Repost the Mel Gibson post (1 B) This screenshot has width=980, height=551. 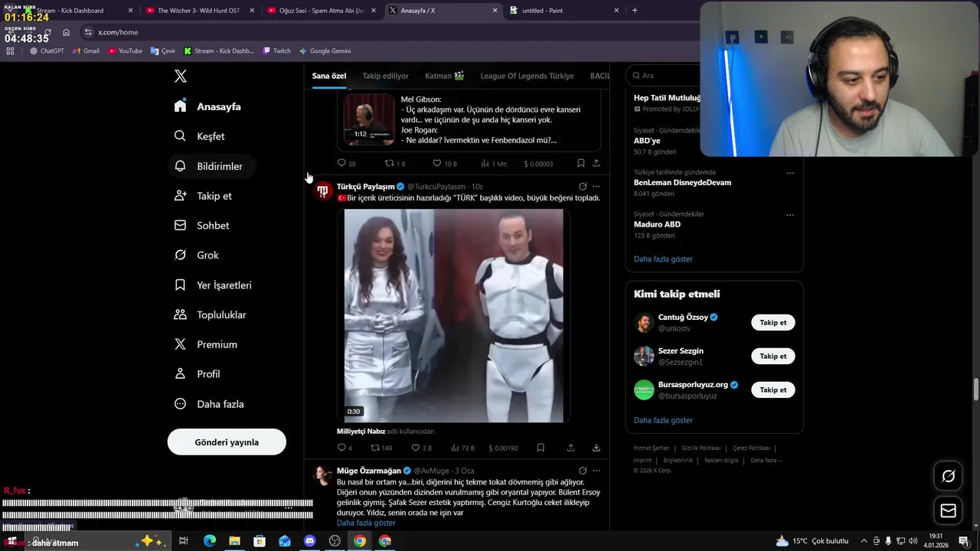(x=395, y=163)
